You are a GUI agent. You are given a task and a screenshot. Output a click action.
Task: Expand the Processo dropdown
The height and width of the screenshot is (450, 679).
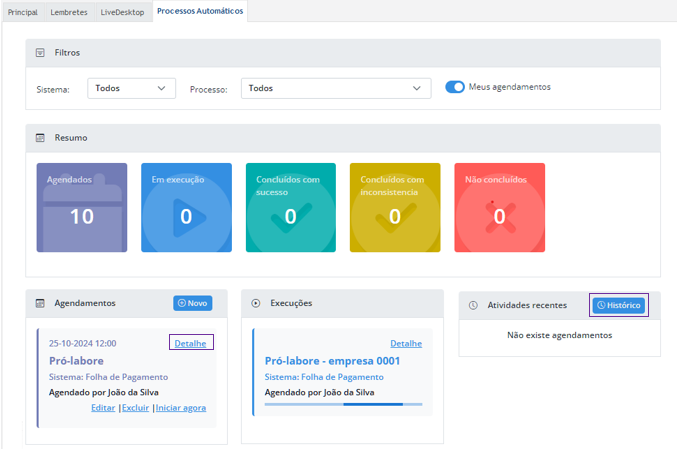point(336,88)
